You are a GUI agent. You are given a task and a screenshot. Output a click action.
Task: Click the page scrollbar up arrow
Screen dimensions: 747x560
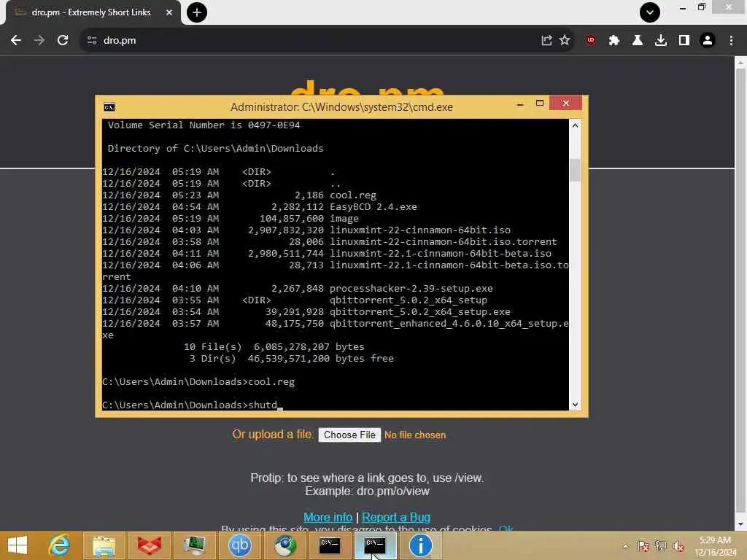[740, 63]
